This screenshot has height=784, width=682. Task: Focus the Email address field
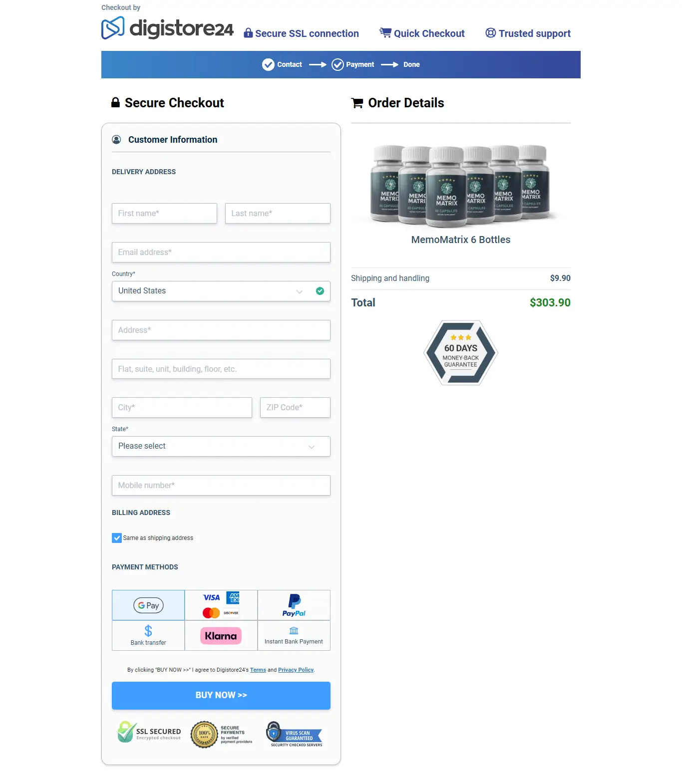(221, 252)
